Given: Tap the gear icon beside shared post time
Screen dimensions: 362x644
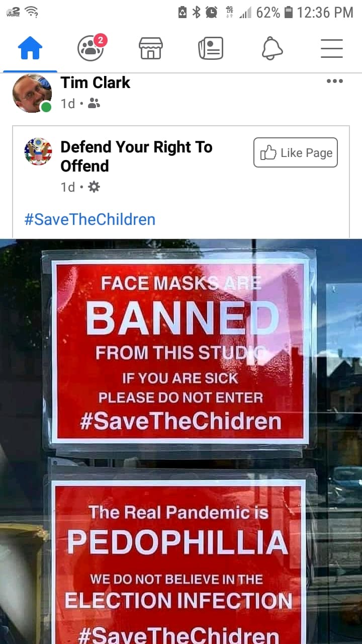Looking at the screenshot, I should point(94,187).
